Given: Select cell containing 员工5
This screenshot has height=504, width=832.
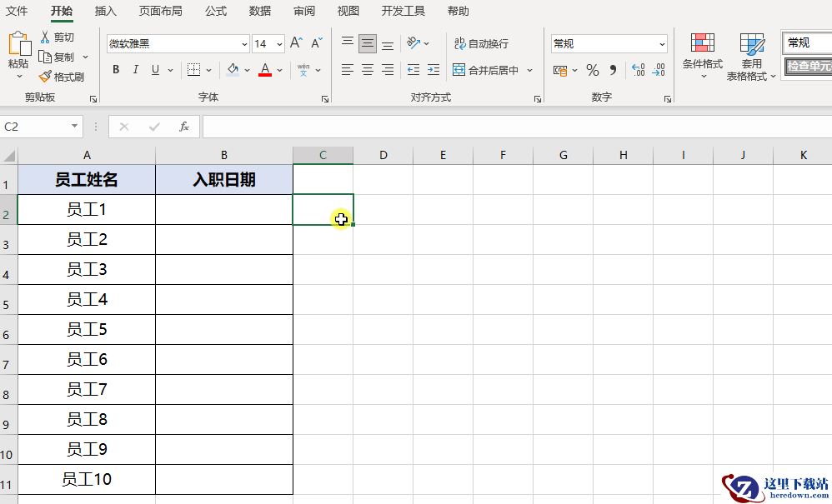Looking at the screenshot, I should pyautogui.click(x=87, y=330).
